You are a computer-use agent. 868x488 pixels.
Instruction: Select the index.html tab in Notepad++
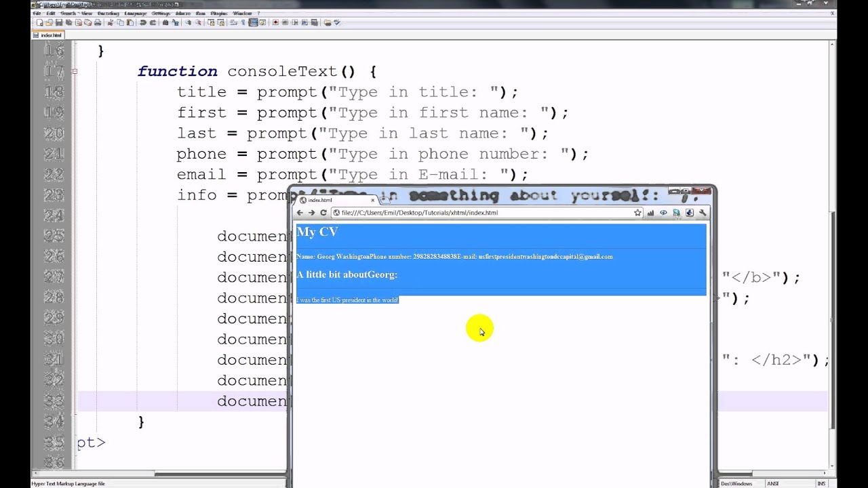click(x=49, y=35)
